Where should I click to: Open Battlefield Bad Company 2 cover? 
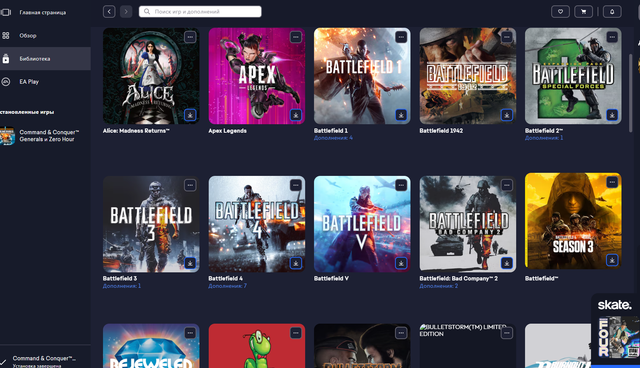(x=468, y=224)
